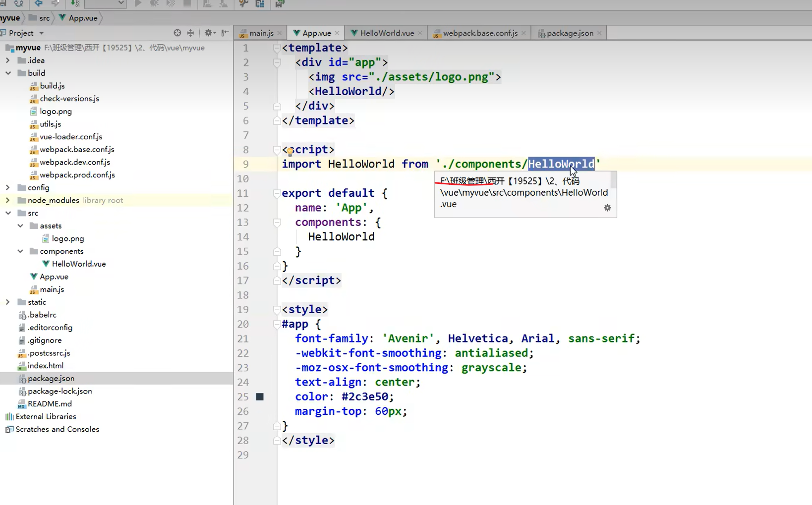
Task: Select webpack.dev.conf.js in project tree
Action: point(75,162)
